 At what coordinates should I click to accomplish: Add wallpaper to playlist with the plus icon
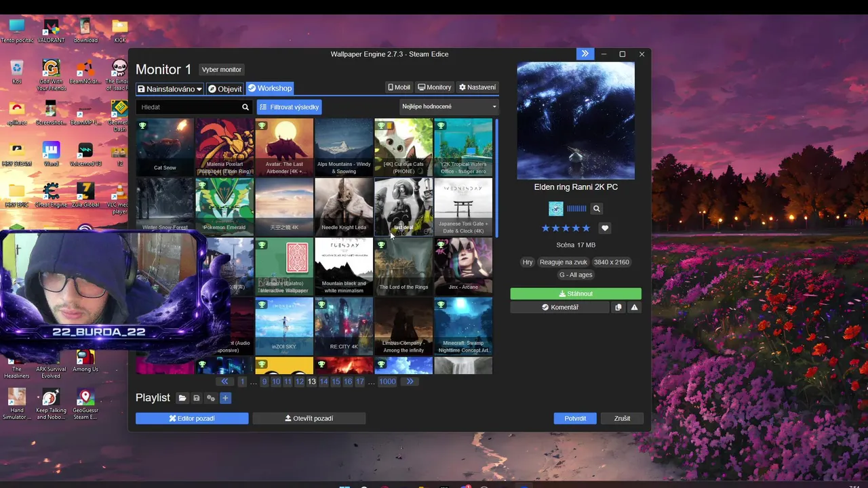[x=226, y=399]
